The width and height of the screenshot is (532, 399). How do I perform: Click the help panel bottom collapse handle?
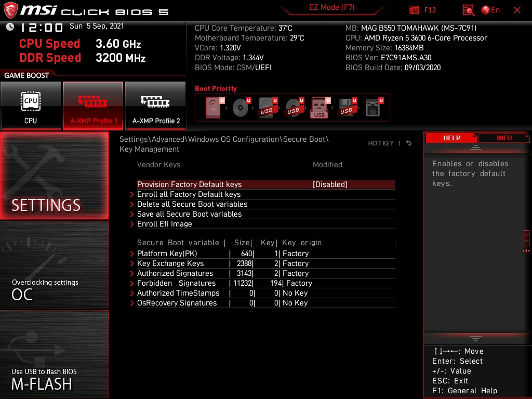click(476, 339)
